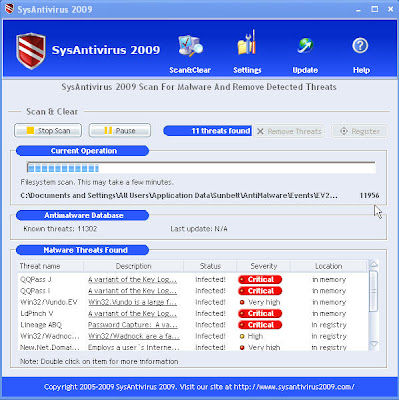Select the LdPinch V threat row

point(193,313)
